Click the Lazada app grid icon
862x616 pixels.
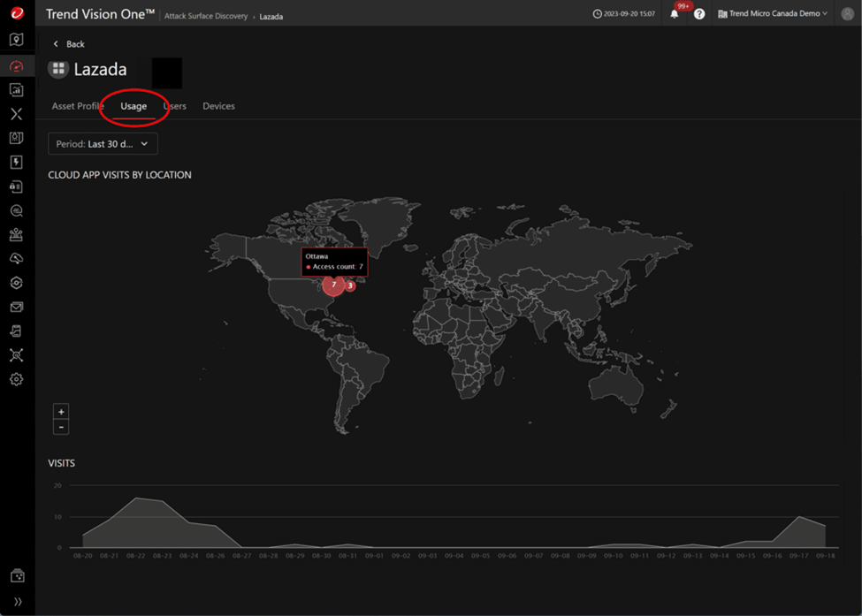point(58,69)
